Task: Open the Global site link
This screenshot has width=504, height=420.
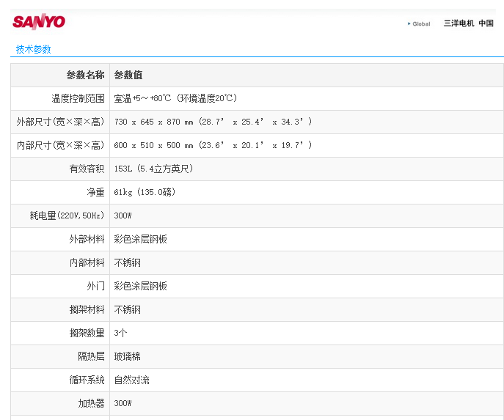Action: pos(421,23)
